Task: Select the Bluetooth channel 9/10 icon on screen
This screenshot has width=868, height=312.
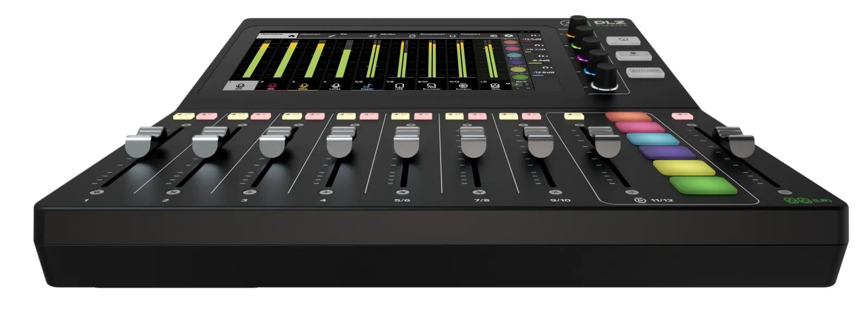Action: point(431,86)
